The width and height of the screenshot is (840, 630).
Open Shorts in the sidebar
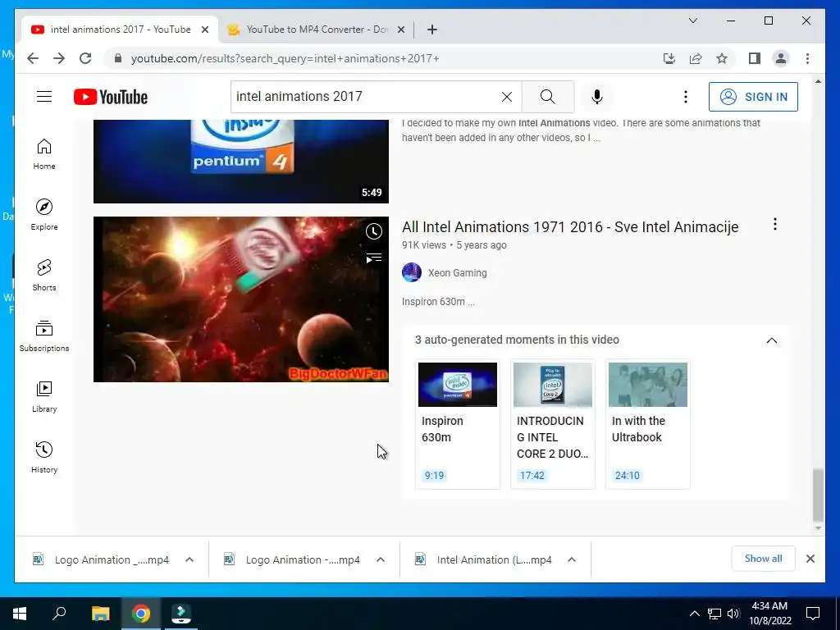[44, 276]
